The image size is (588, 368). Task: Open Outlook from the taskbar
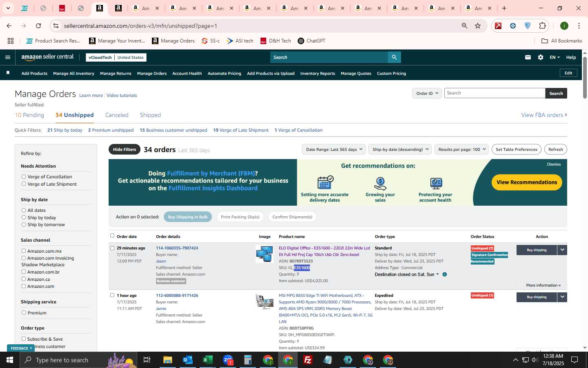coord(187,360)
